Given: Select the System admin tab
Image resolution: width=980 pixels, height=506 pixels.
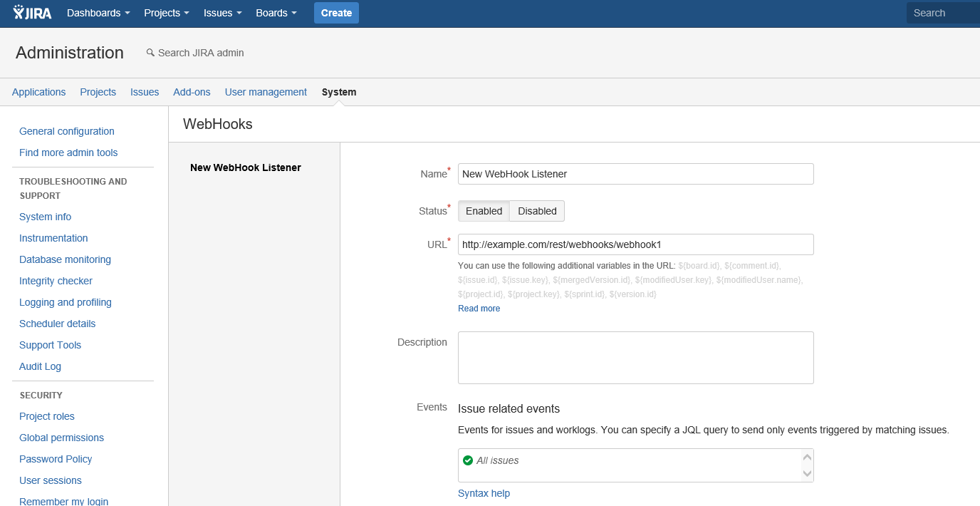Looking at the screenshot, I should pyautogui.click(x=339, y=92).
